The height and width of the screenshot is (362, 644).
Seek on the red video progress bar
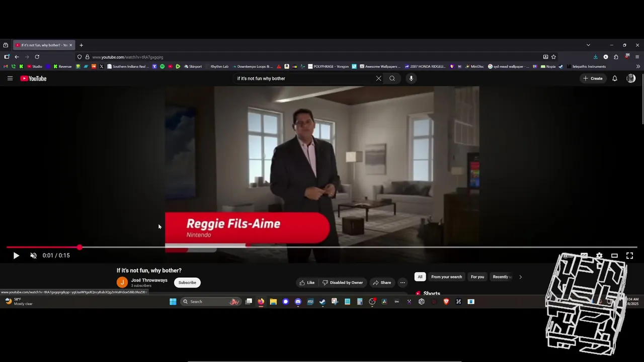point(322,247)
